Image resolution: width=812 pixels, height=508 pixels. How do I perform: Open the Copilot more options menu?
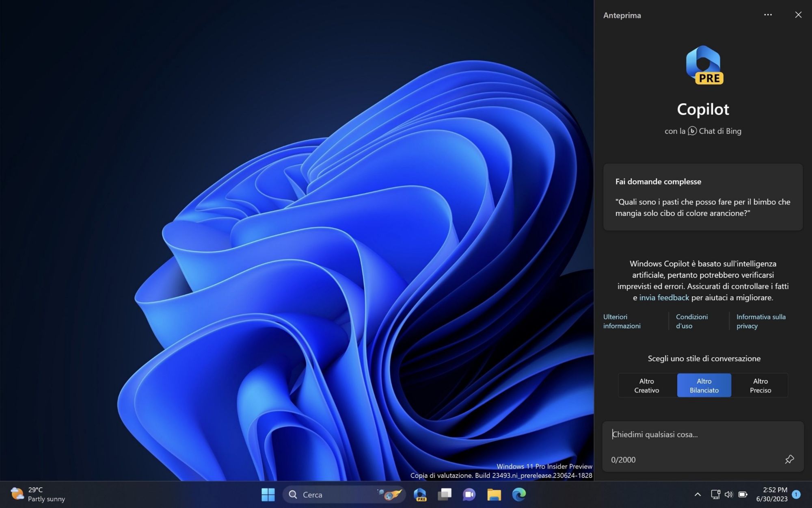pos(768,15)
